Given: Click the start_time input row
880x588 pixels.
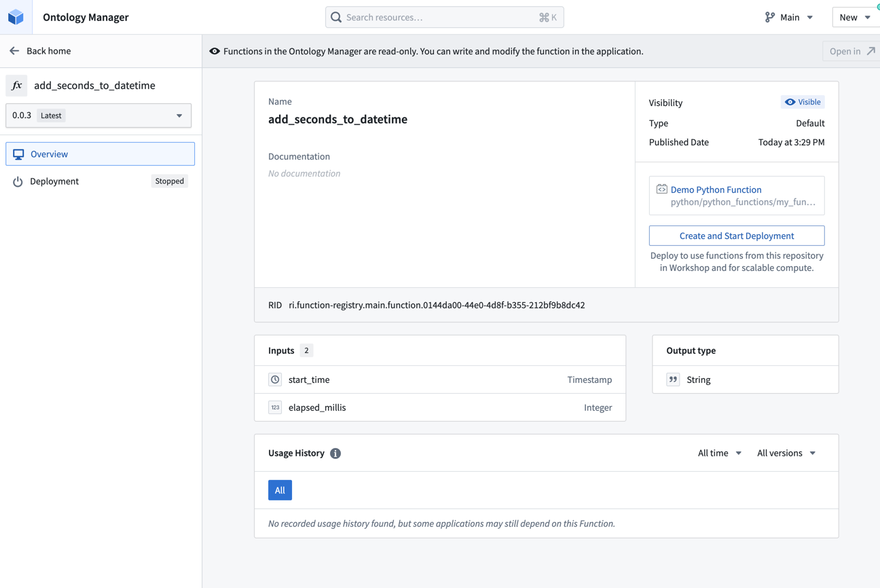Looking at the screenshot, I should [x=440, y=380].
